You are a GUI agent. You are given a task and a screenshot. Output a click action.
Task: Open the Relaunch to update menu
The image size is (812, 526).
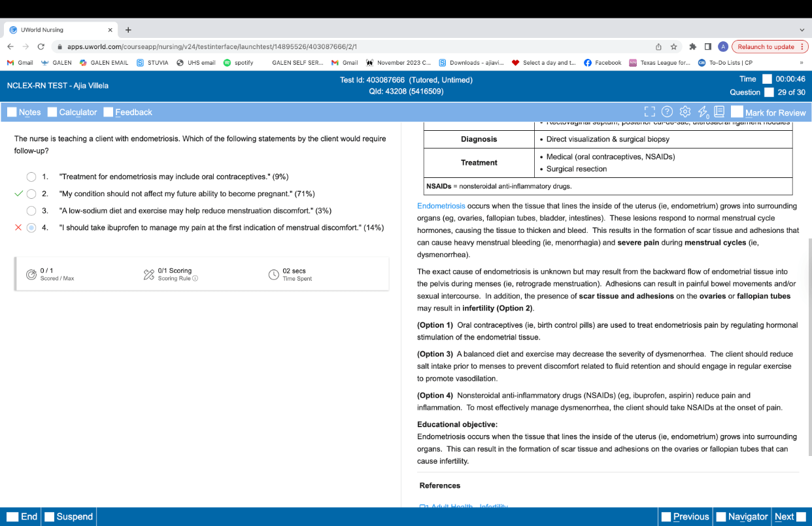770,46
